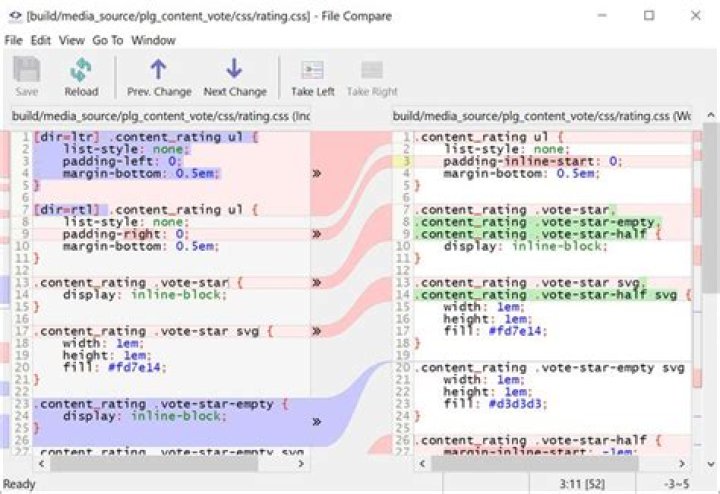Image resolution: width=720 pixels, height=494 pixels.
Task: Click right line '.content_rating .vote-star-empty,'
Action: 538,222
